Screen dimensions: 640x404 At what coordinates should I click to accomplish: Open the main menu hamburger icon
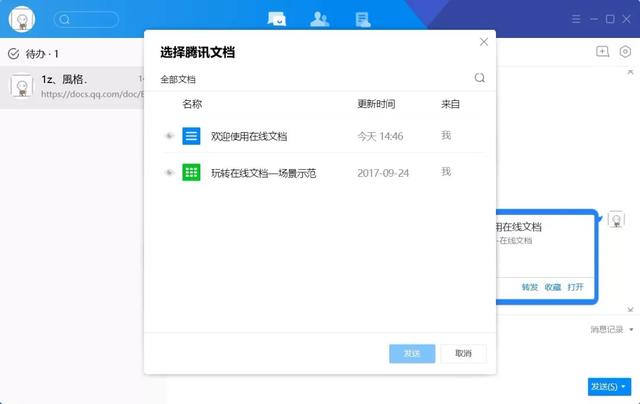[576, 19]
